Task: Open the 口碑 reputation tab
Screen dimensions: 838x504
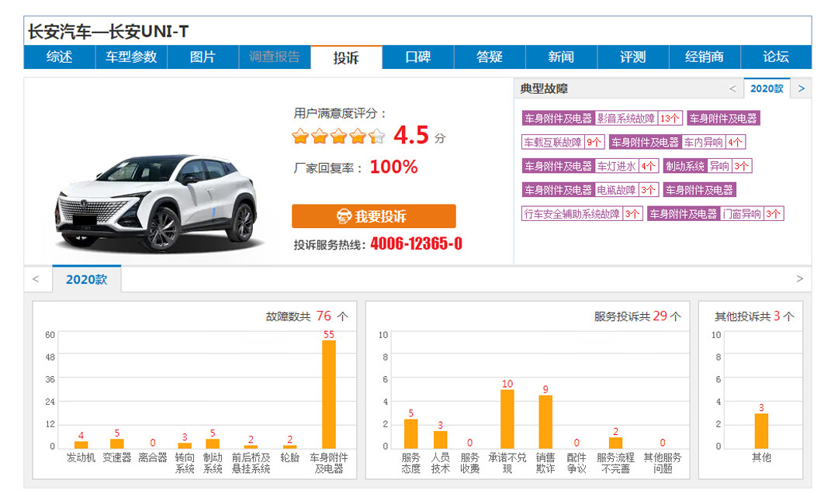Action: click(x=417, y=57)
